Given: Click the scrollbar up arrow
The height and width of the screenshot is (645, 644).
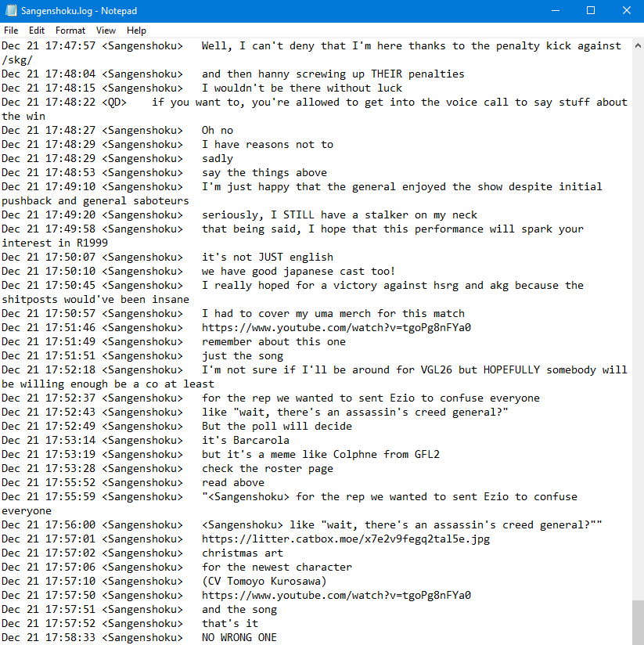Looking at the screenshot, I should (x=638, y=45).
